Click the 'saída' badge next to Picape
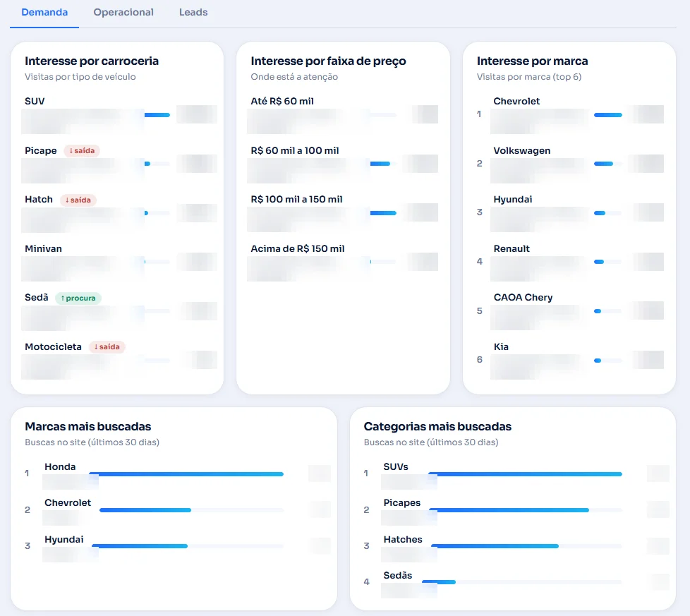Image resolution: width=690 pixels, height=616 pixels. (x=82, y=150)
